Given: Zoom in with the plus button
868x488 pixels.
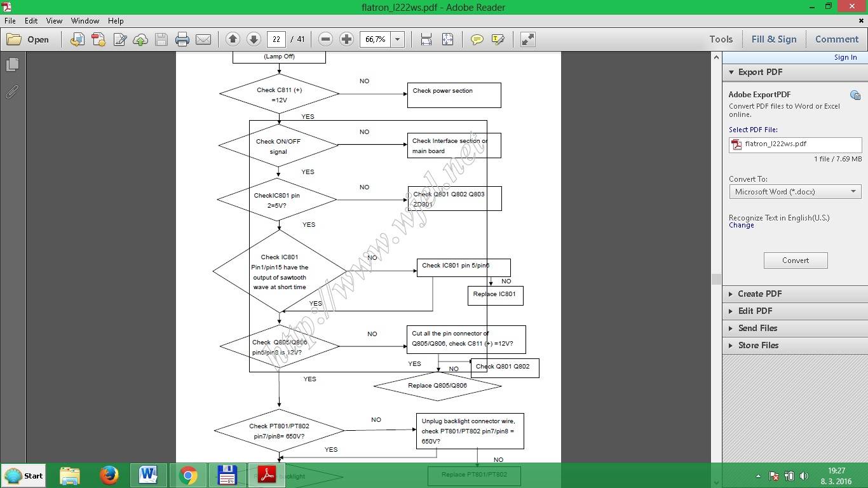Looking at the screenshot, I should pos(346,39).
